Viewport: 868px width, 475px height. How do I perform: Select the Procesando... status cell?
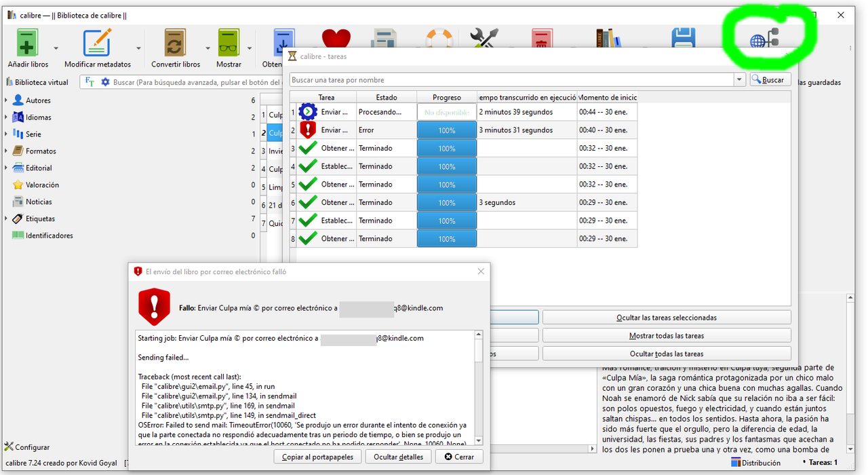[x=387, y=112]
